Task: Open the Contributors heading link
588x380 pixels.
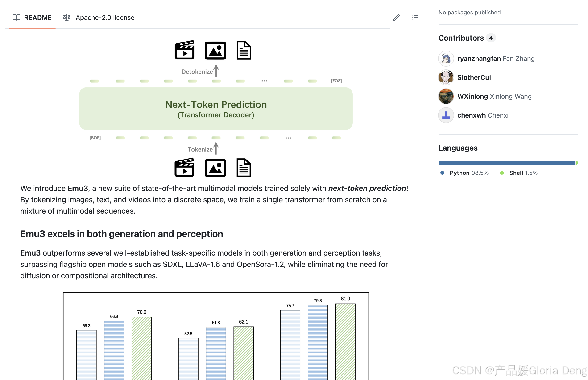Action: pos(467,38)
